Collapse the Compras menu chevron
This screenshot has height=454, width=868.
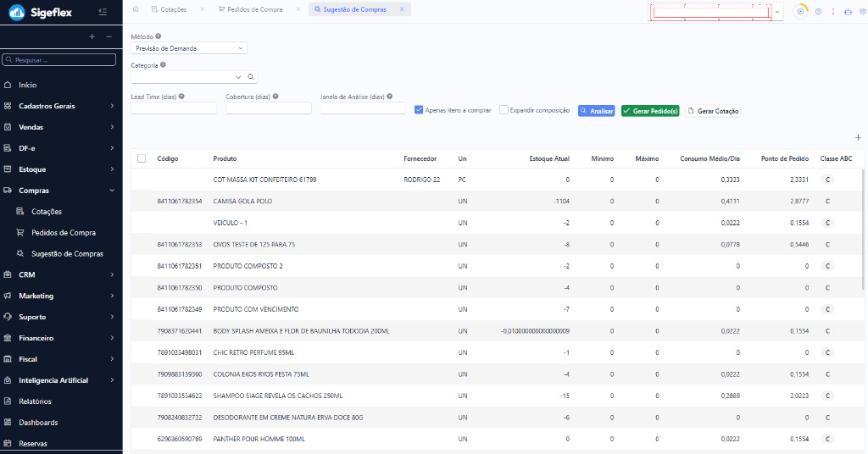[112, 191]
